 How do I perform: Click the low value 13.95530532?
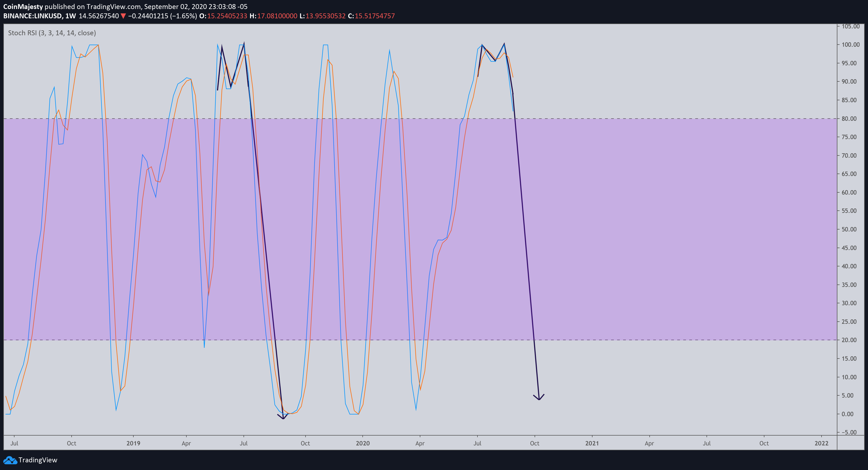[x=325, y=16]
